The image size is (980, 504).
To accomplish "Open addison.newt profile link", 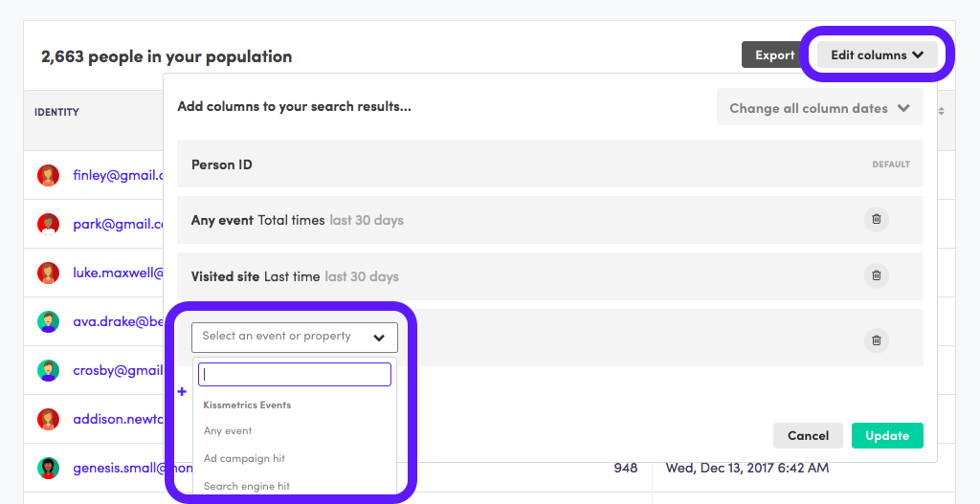I will click(x=118, y=419).
